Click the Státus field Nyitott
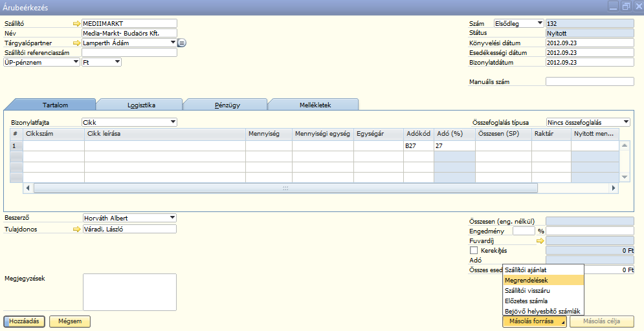Screen dimensions: 644x331 click(x=590, y=33)
